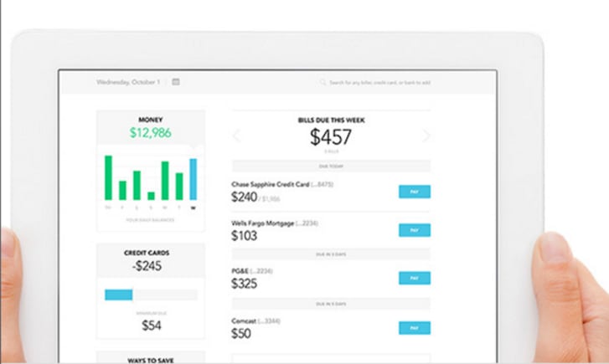
Task: Click the Money card heading
Action: (151, 120)
